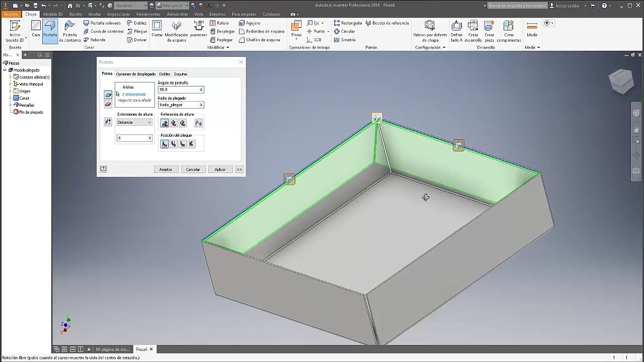This screenshot has width=644, height=362.
Task: Click the Cancelar button
Action: (193, 169)
